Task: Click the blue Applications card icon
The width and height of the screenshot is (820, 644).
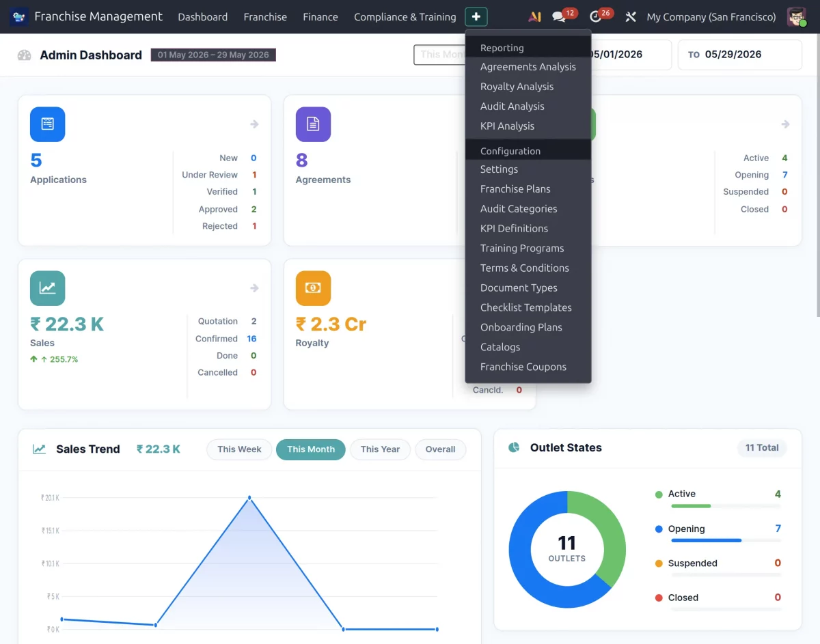Action: click(x=47, y=124)
